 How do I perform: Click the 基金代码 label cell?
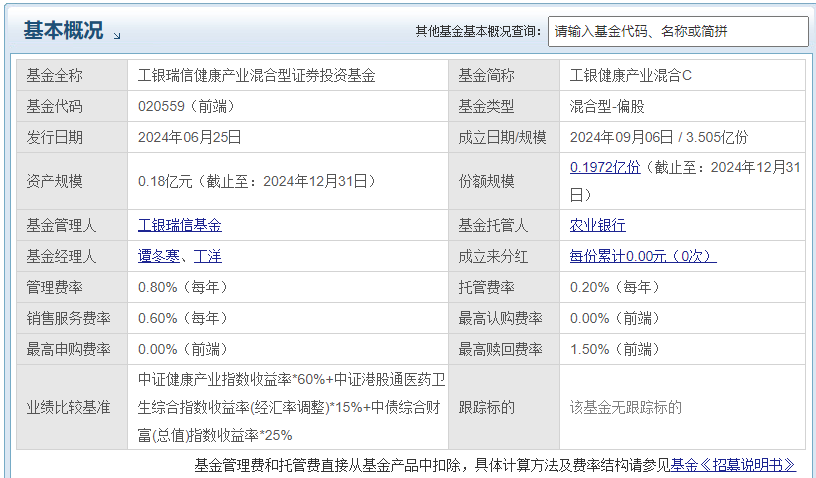[72, 106]
